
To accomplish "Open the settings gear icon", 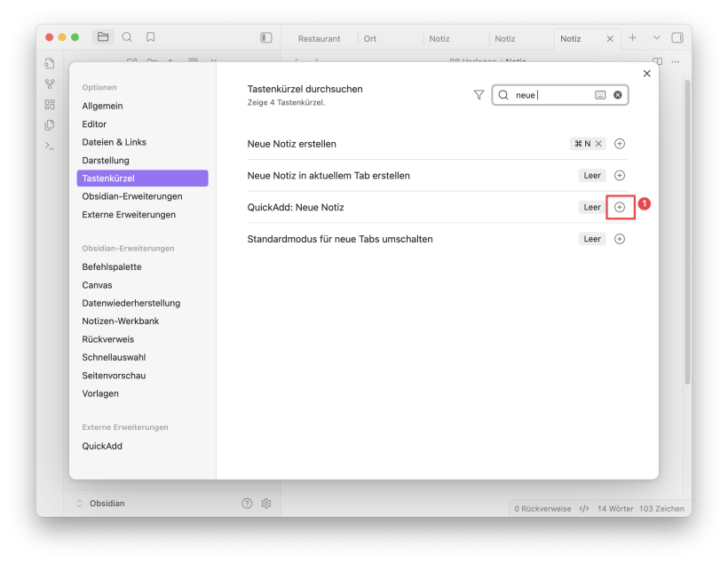I will point(265,504).
